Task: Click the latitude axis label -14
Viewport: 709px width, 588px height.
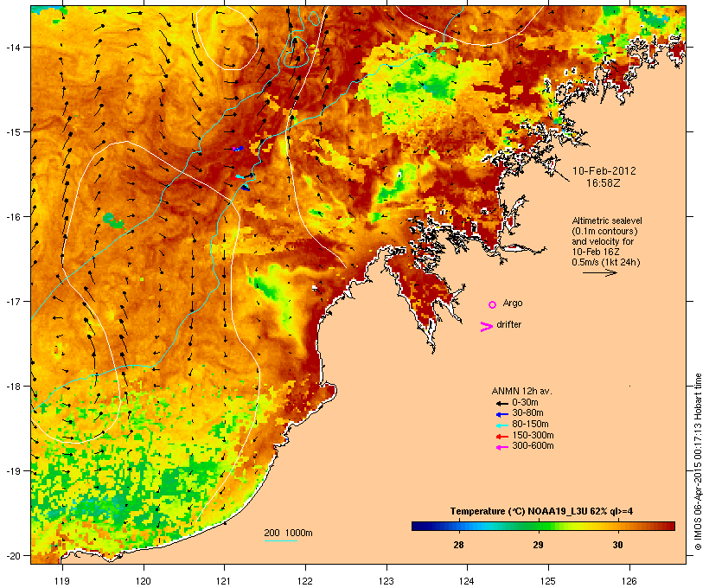Action: (x=13, y=47)
